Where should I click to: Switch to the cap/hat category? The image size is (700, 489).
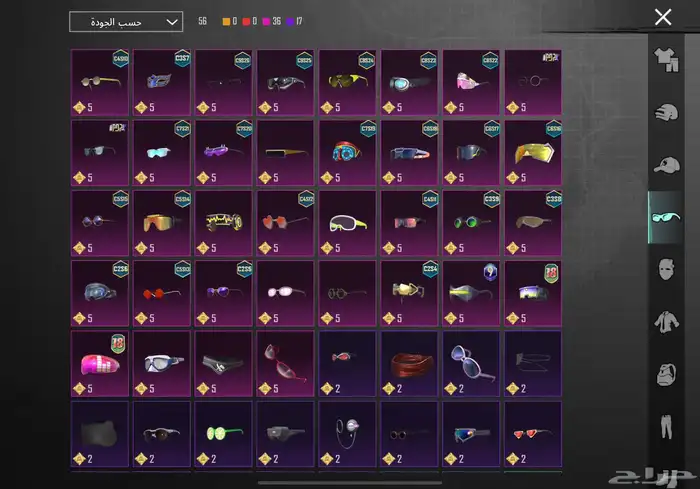(x=664, y=164)
